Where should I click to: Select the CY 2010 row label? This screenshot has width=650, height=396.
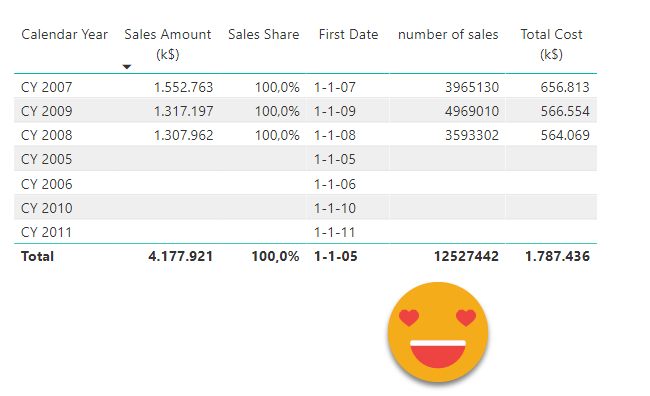pyautogui.click(x=46, y=208)
